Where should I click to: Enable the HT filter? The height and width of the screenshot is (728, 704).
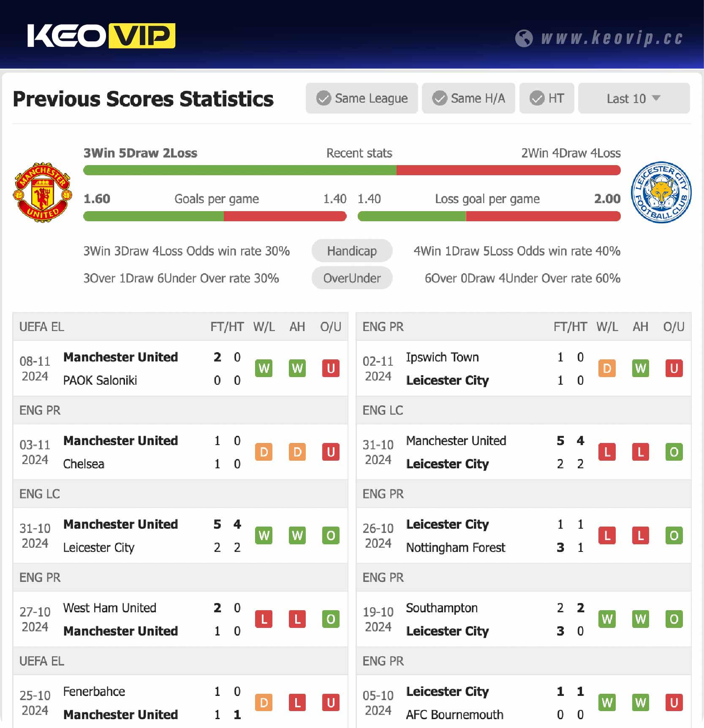tap(546, 98)
